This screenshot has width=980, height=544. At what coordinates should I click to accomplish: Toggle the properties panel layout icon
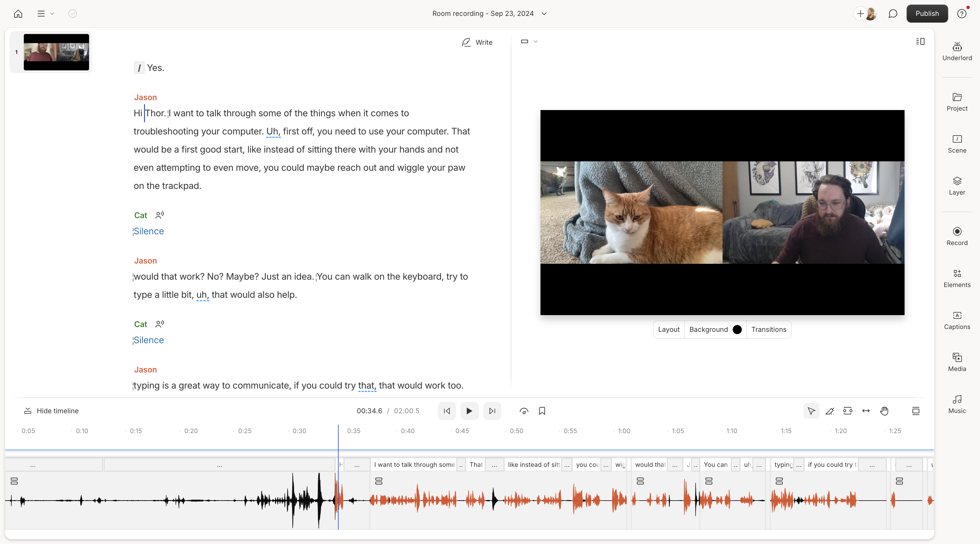[x=920, y=41]
